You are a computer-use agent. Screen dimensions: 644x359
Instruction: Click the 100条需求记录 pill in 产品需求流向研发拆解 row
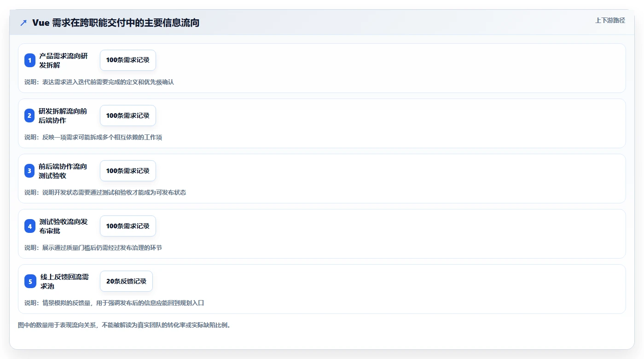coord(128,60)
